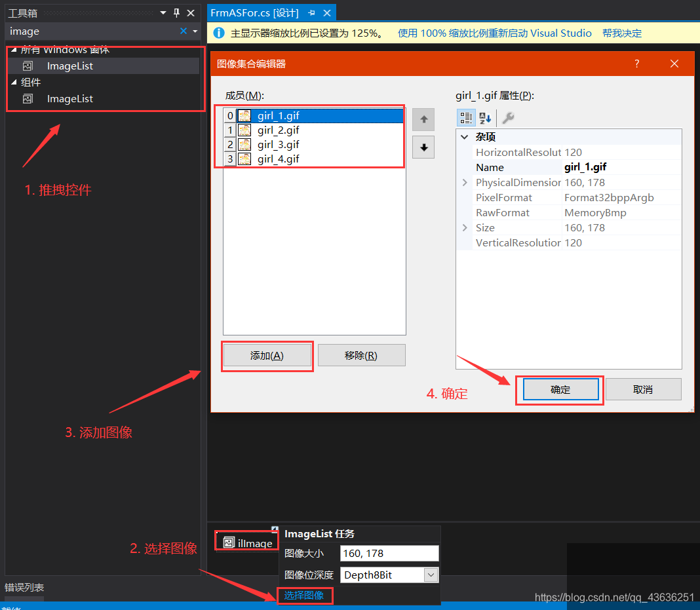Click the move-down arrow button for members

tap(423, 147)
